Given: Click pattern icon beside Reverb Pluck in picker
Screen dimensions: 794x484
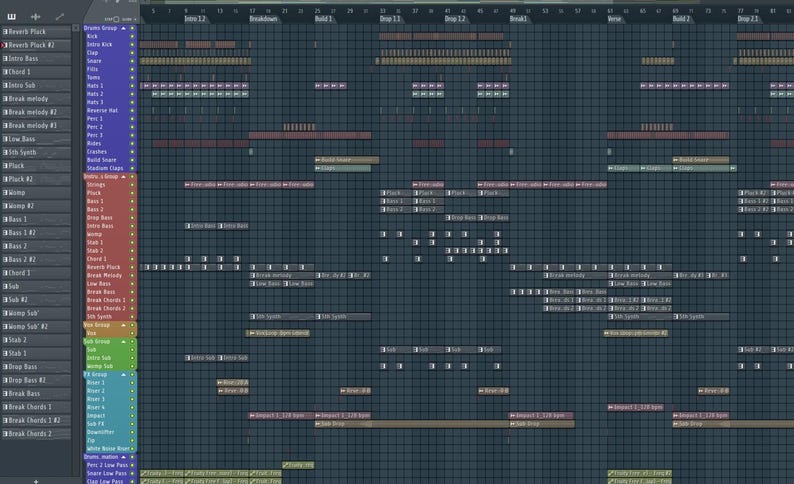Looking at the screenshot, I should [5, 31].
